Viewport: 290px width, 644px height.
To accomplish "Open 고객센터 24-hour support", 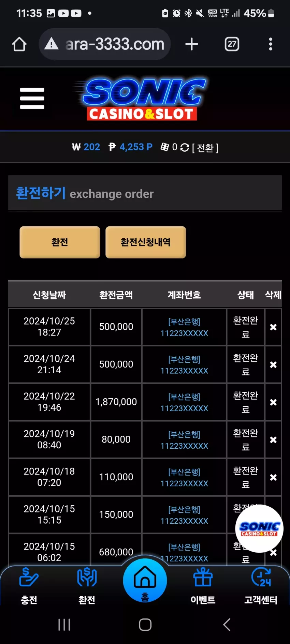I will point(261,586).
